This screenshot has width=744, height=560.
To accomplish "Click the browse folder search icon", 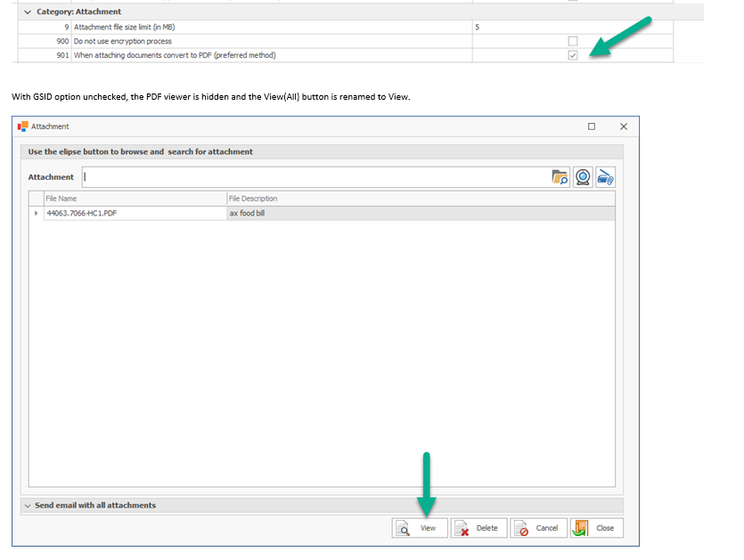I will pos(560,177).
